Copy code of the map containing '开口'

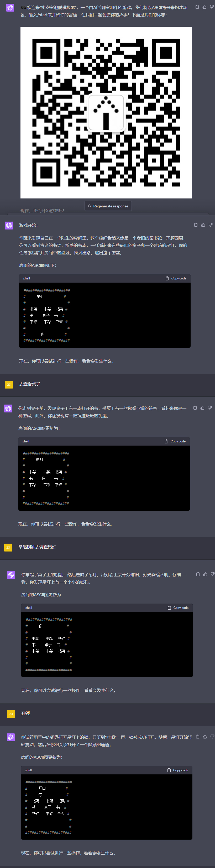tap(178, 770)
